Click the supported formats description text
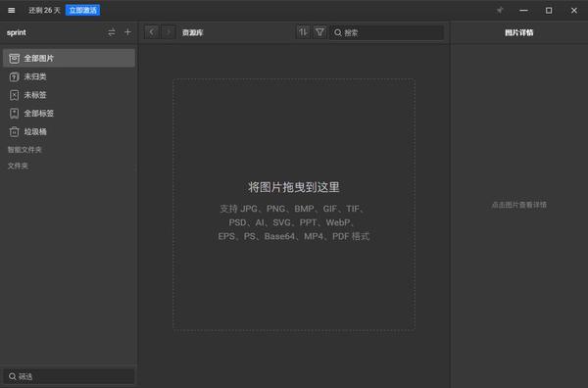Screen dimensions: 588x388 click(x=294, y=222)
